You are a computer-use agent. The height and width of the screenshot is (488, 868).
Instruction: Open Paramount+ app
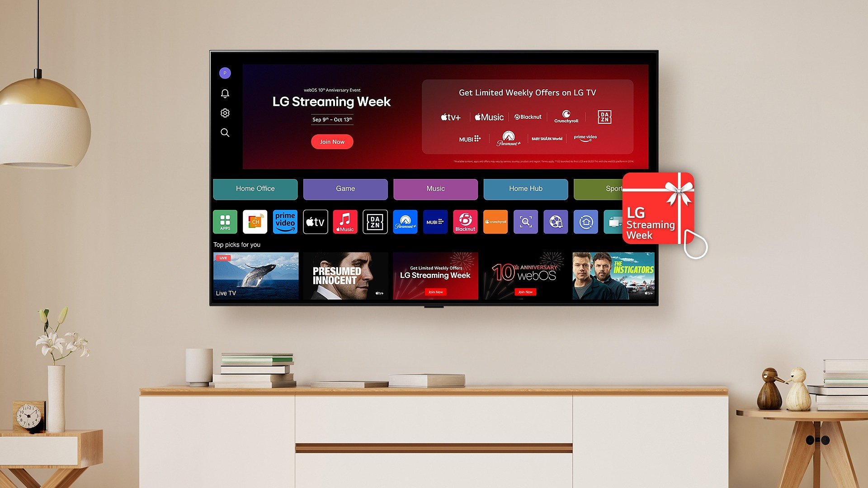tap(405, 222)
